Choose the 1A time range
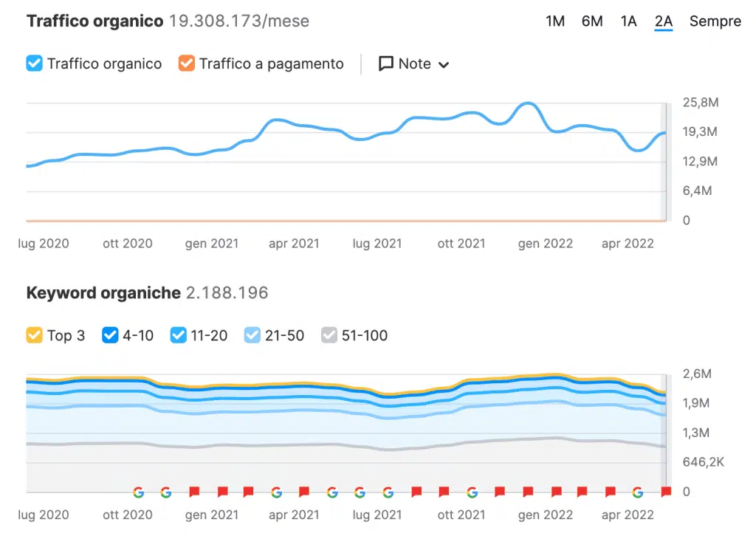Viewport: 756px width, 553px height. pyautogui.click(x=628, y=21)
